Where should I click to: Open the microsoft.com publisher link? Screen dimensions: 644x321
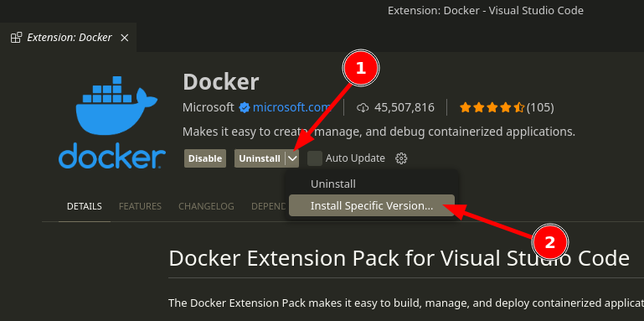tap(291, 107)
